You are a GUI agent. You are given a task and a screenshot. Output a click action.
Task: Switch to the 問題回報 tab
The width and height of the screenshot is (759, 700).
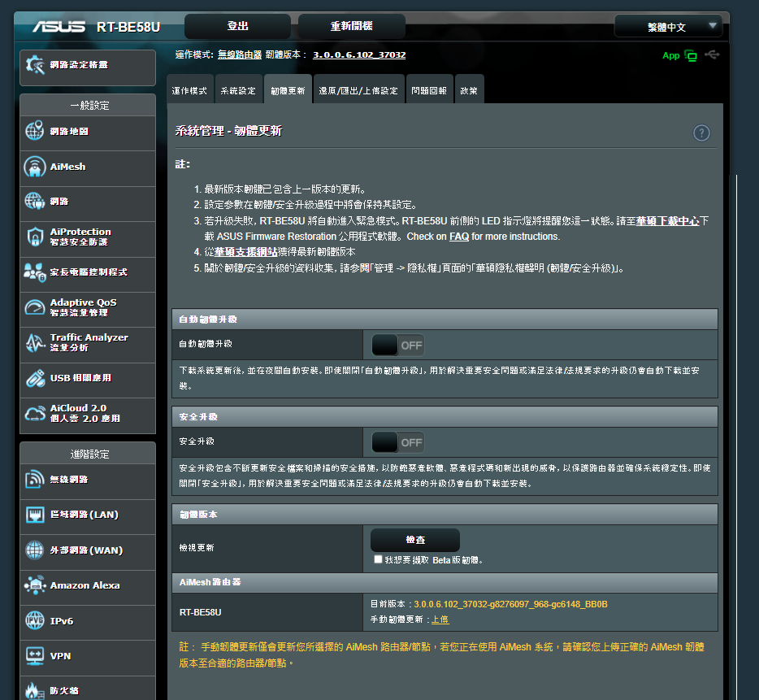click(x=429, y=90)
